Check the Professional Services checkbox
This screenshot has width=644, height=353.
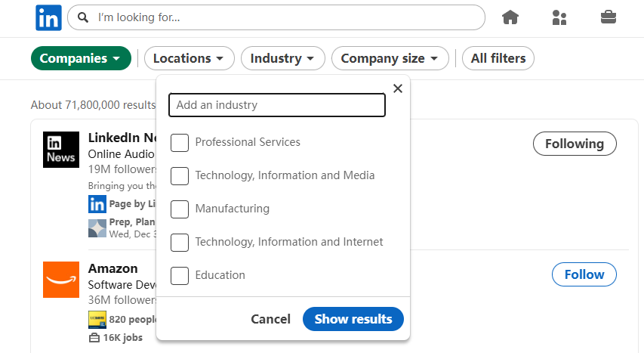click(x=180, y=143)
